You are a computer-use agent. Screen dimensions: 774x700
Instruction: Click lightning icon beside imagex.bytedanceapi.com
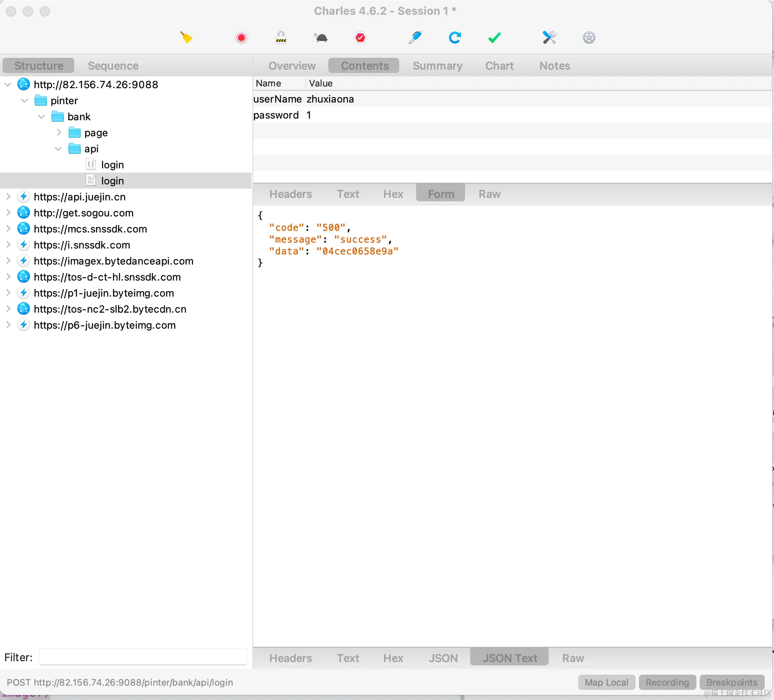tap(24, 261)
